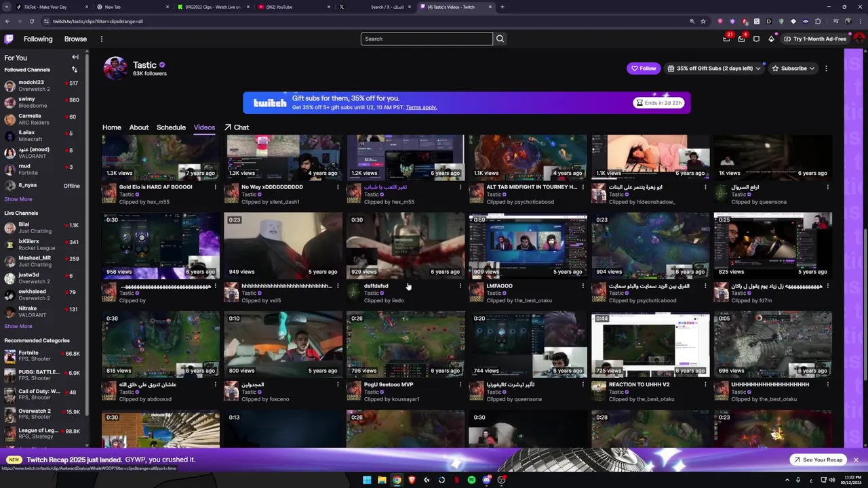The width and height of the screenshot is (868, 488).
Task: Sort the Followed Channels list
Action: tap(75, 70)
